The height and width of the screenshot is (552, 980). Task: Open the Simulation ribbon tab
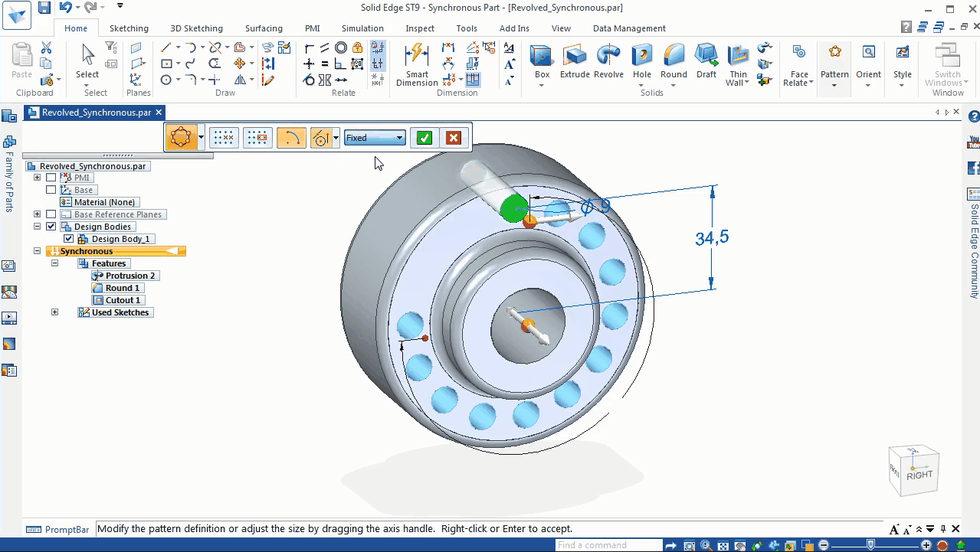click(362, 28)
